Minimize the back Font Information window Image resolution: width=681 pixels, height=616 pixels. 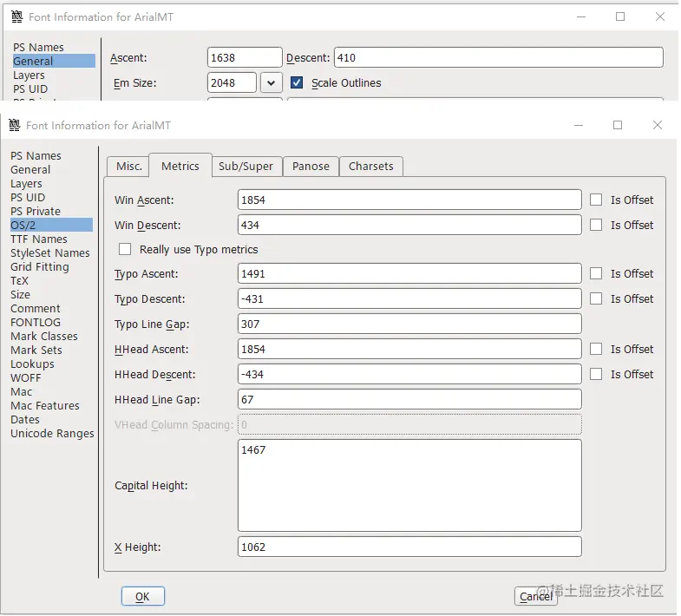point(581,16)
